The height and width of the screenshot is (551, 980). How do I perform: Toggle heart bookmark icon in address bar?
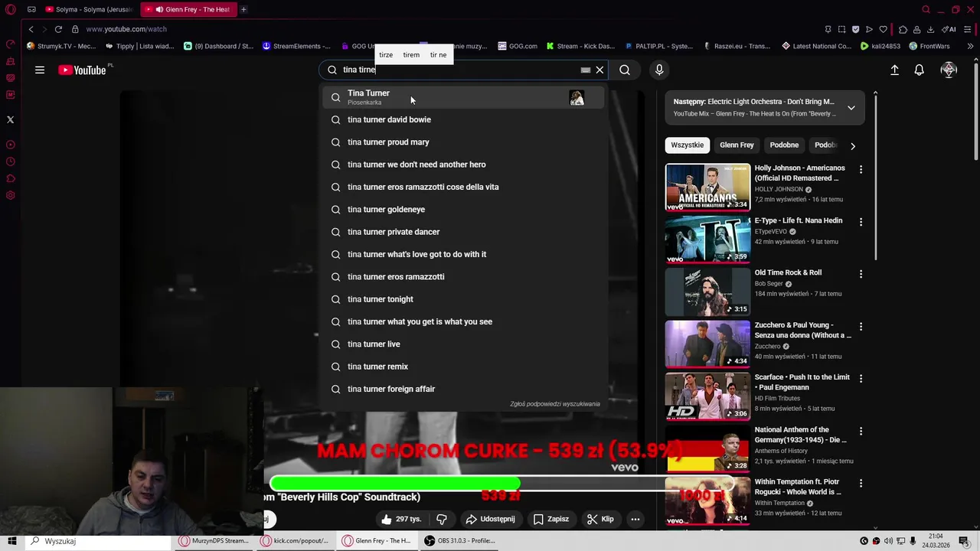(883, 29)
